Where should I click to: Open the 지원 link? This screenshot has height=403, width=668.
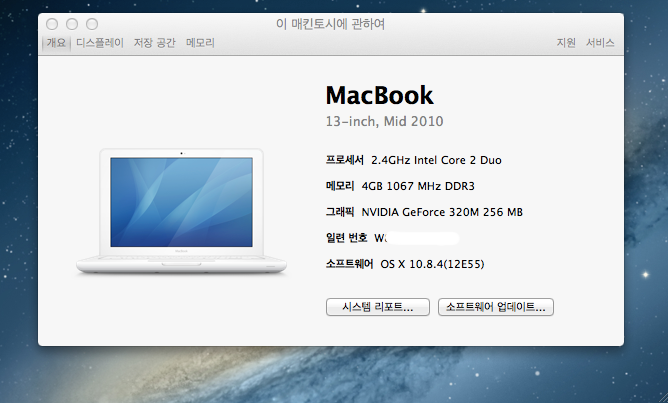566,43
